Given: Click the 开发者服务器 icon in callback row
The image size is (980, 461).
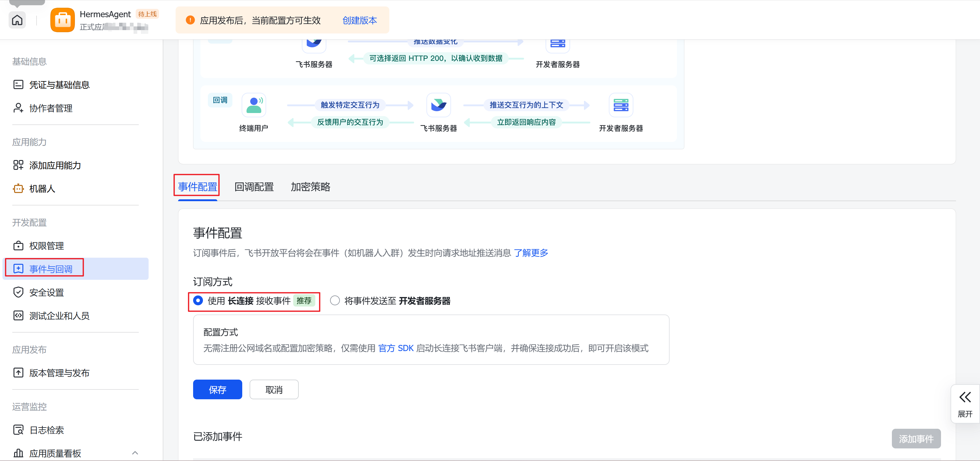Looking at the screenshot, I should pos(621,105).
